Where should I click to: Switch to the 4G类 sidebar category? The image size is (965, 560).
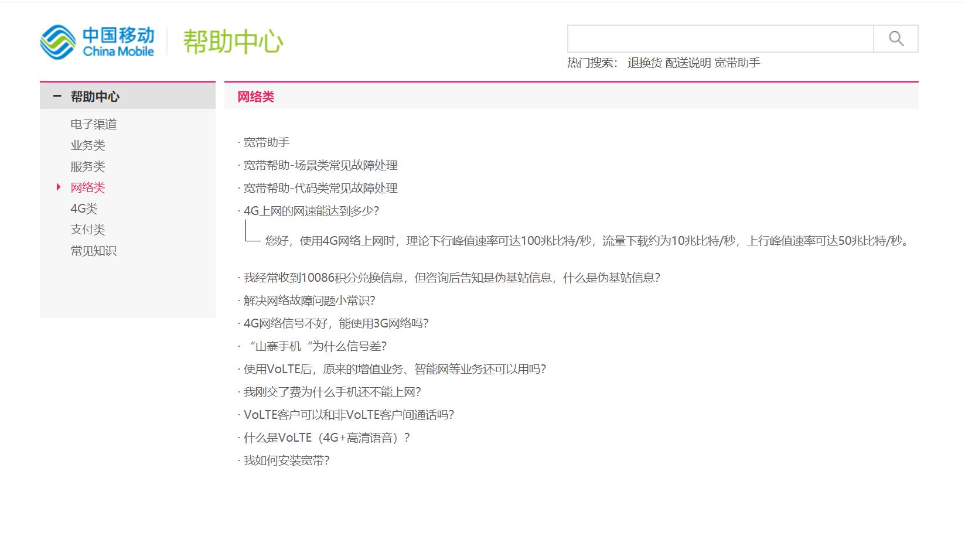84,208
